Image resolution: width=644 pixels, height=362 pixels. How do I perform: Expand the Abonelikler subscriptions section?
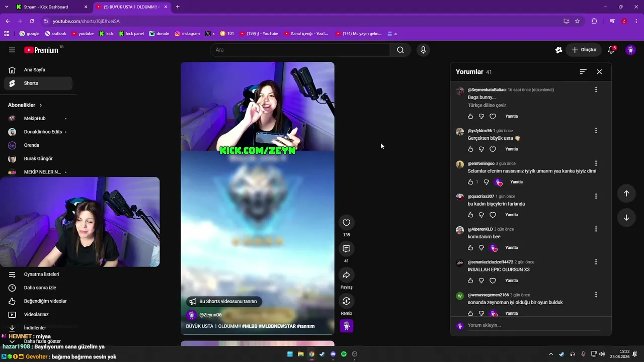point(25,105)
